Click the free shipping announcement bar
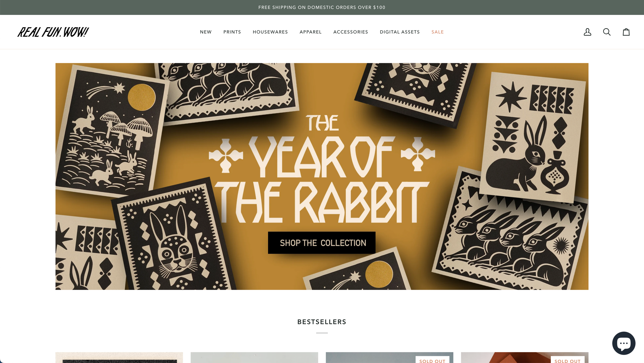The height and width of the screenshot is (363, 644). pyautogui.click(x=322, y=7)
